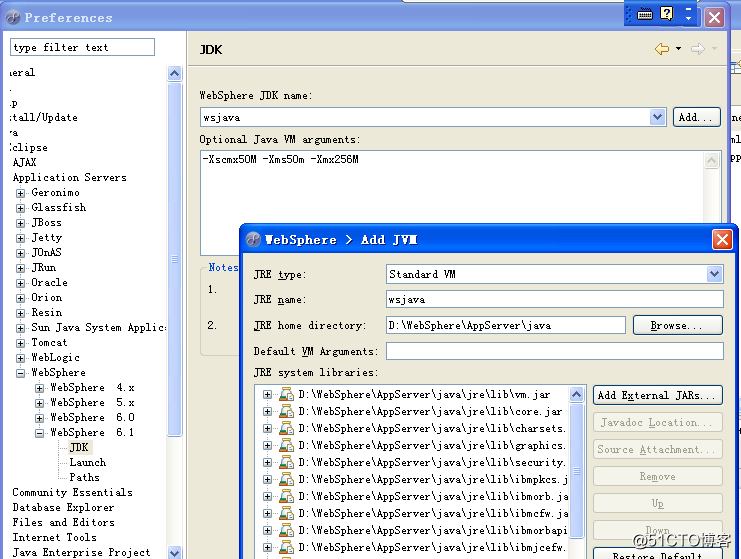Expand the vm.jar library entry
The width and height of the screenshot is (741, 559).
tap(267, 394)
